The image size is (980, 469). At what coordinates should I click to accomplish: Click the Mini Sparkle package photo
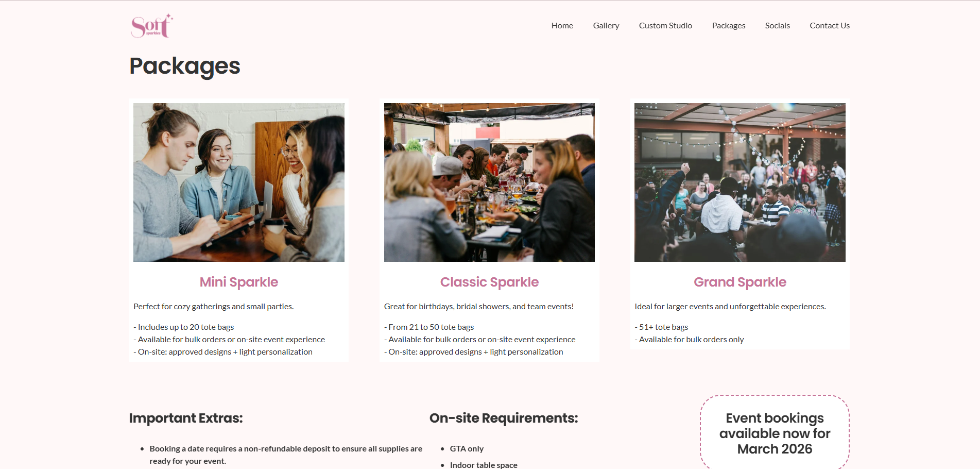[239, 182]
